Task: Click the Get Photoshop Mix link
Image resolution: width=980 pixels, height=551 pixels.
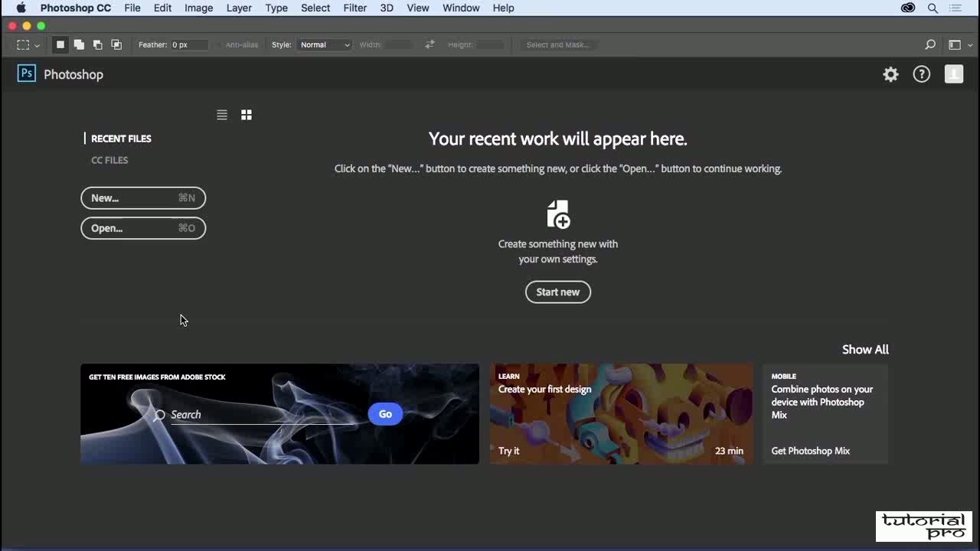Action: [811, 451]
